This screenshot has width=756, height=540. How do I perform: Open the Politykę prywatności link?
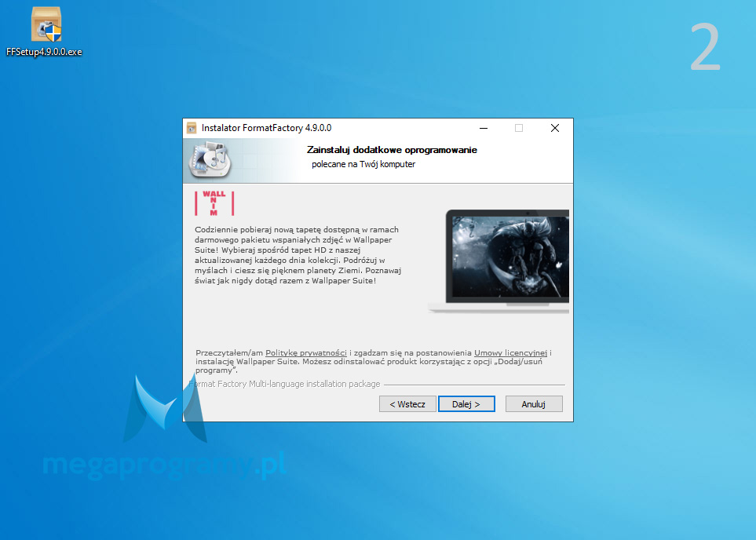click(305, 353)
